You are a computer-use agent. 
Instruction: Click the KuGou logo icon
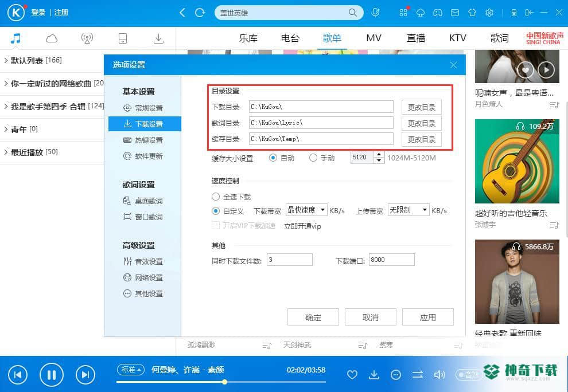(x=16, y=13)
